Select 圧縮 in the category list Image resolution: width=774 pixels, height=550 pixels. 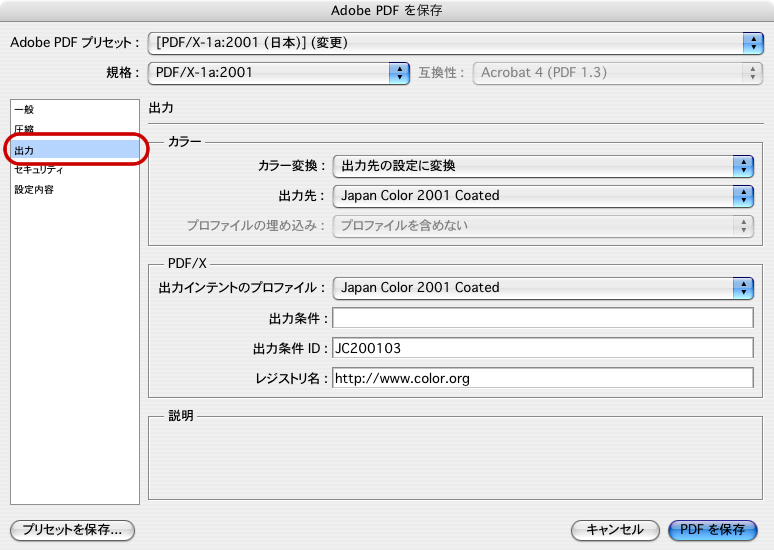25,130
